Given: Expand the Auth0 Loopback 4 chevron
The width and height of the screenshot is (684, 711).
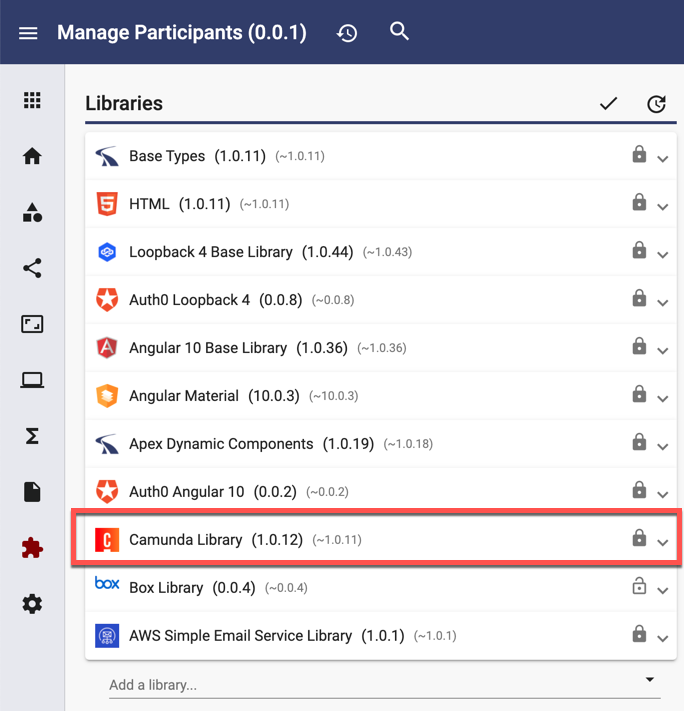Looking at the screenshot, I should (x=663, y=303).
